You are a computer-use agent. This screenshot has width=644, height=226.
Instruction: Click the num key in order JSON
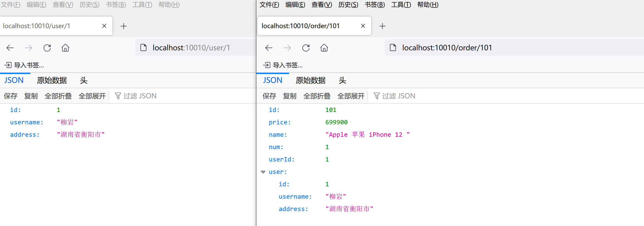[x=276, y=147]
